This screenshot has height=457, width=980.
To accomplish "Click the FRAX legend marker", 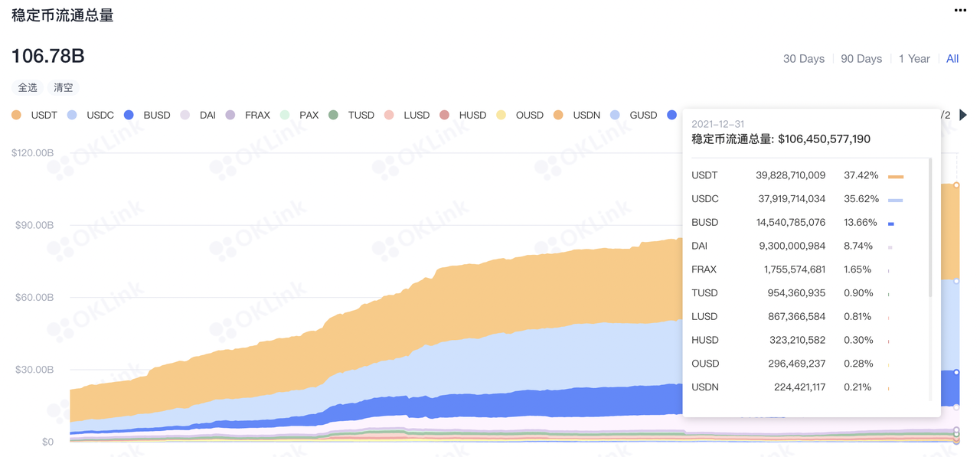I will tap(230, 115).
